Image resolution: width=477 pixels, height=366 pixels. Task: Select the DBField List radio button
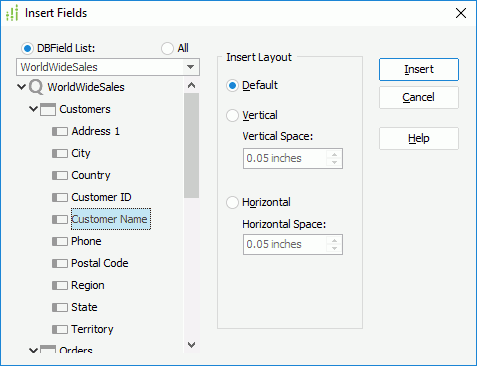(27, 49)
